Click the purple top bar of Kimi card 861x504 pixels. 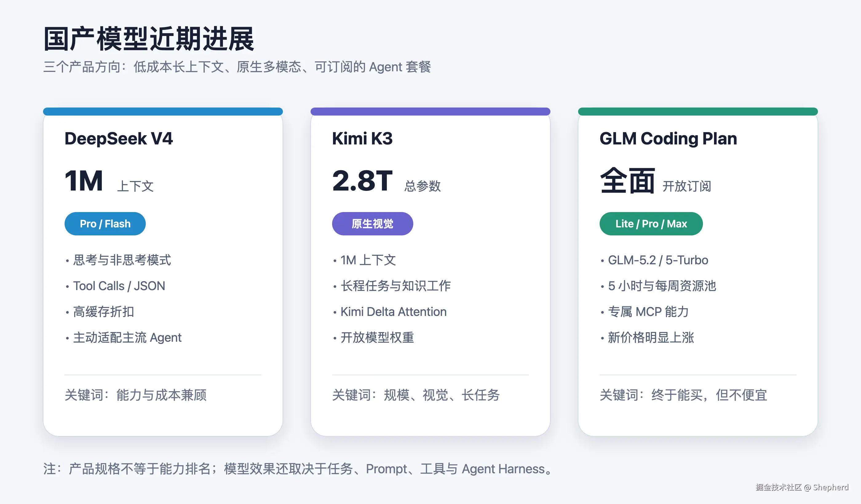(430, 111)
